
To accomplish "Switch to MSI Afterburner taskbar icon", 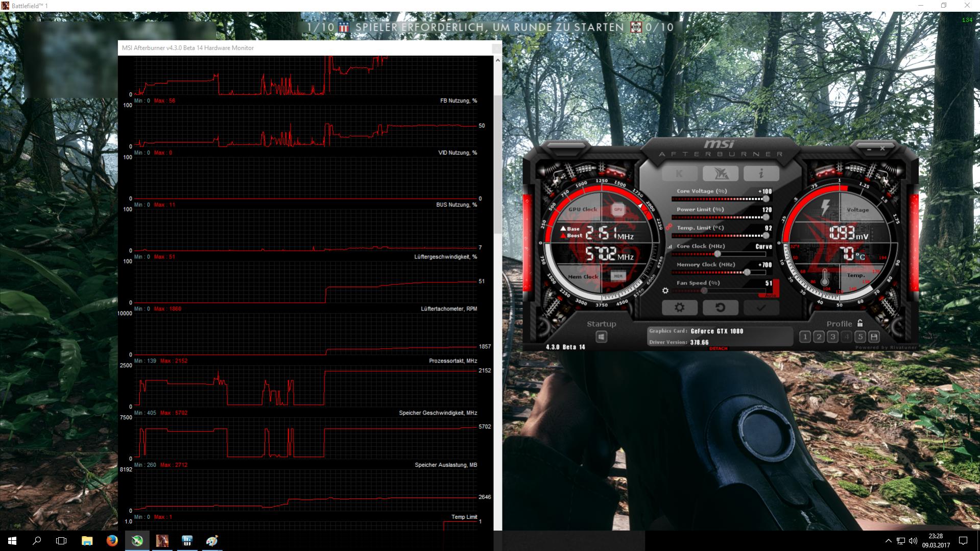I will click(x=137, y=540).
